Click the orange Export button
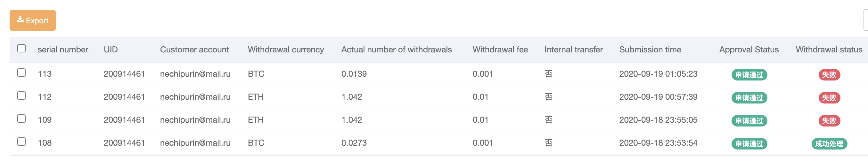 33,20
